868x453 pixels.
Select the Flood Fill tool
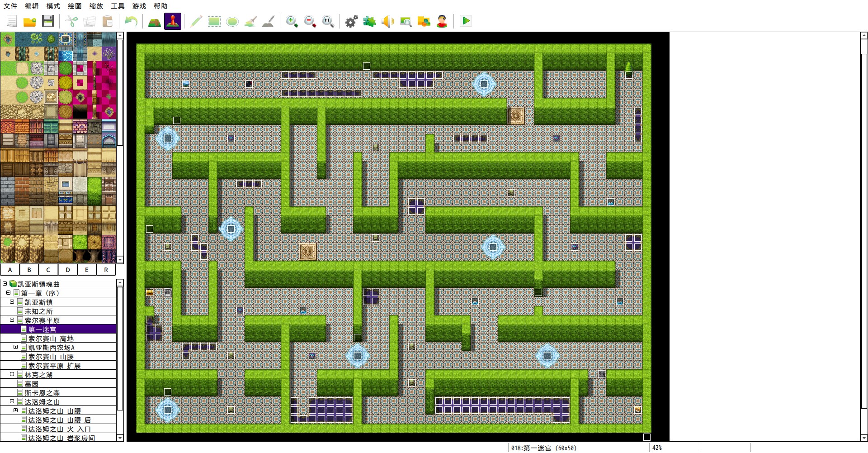(250, 21)
